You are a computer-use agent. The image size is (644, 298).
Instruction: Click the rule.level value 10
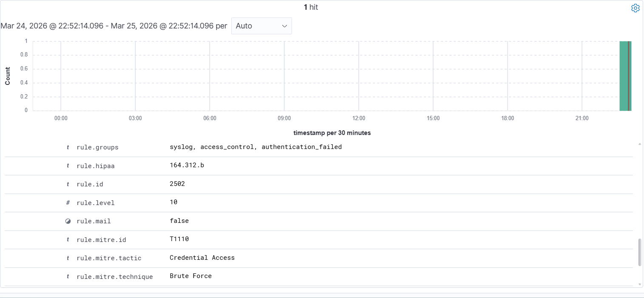(173, 202)
